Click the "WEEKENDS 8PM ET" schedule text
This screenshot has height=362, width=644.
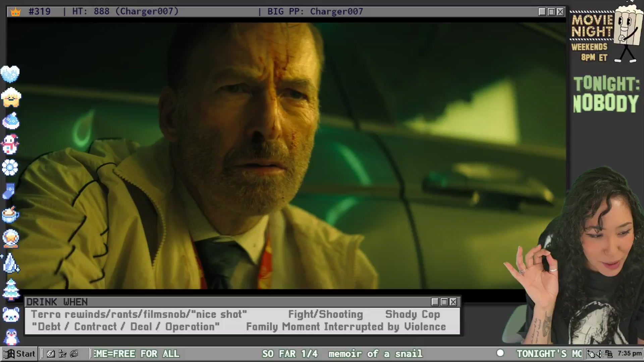pos(590,52)
